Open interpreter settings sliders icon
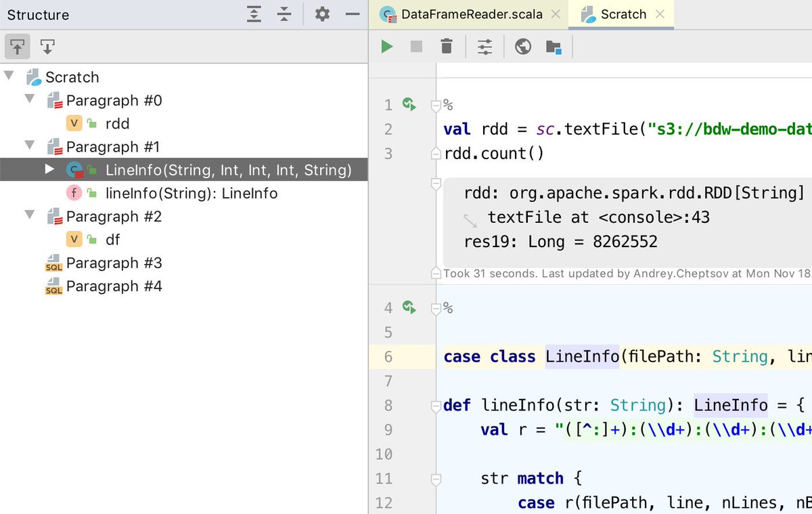This screenshot has width=812, height=514. 484,47
